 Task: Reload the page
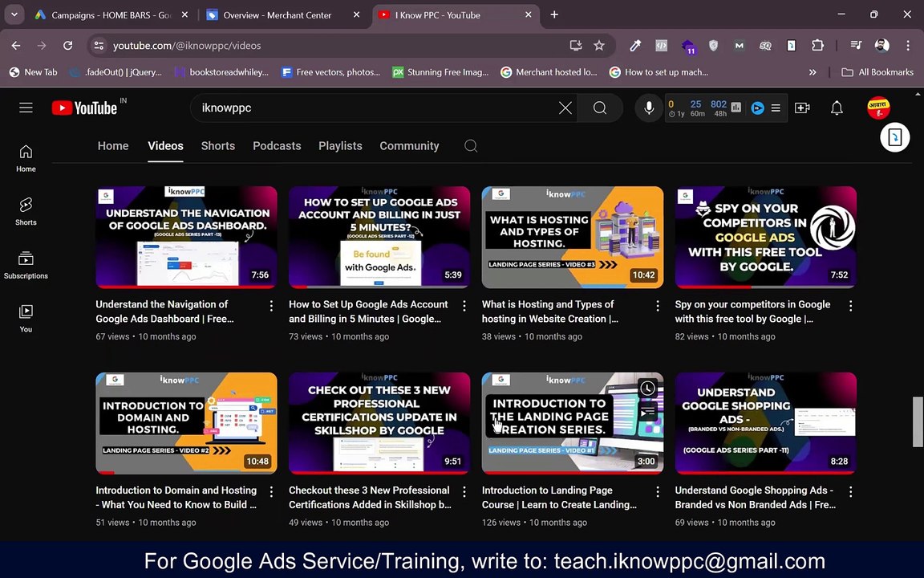tap(67, 46)
